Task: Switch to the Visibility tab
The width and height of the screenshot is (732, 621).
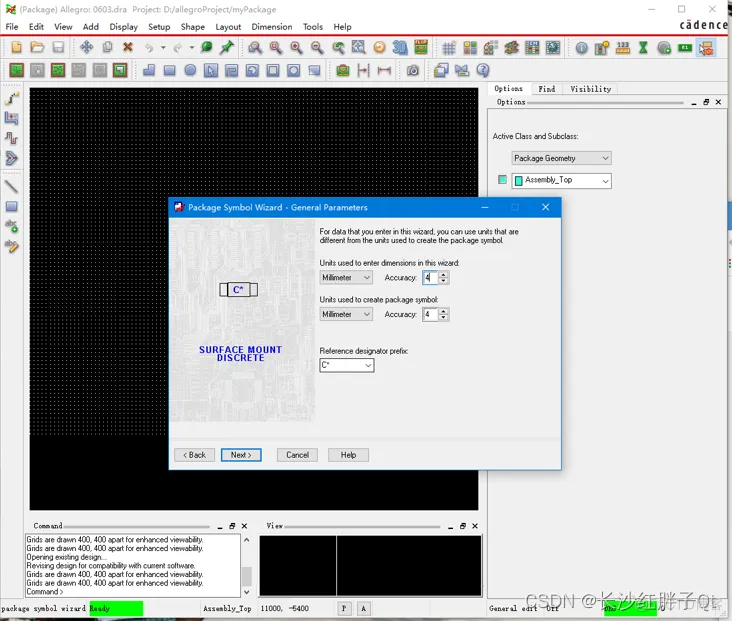Action: click(590, 89)
